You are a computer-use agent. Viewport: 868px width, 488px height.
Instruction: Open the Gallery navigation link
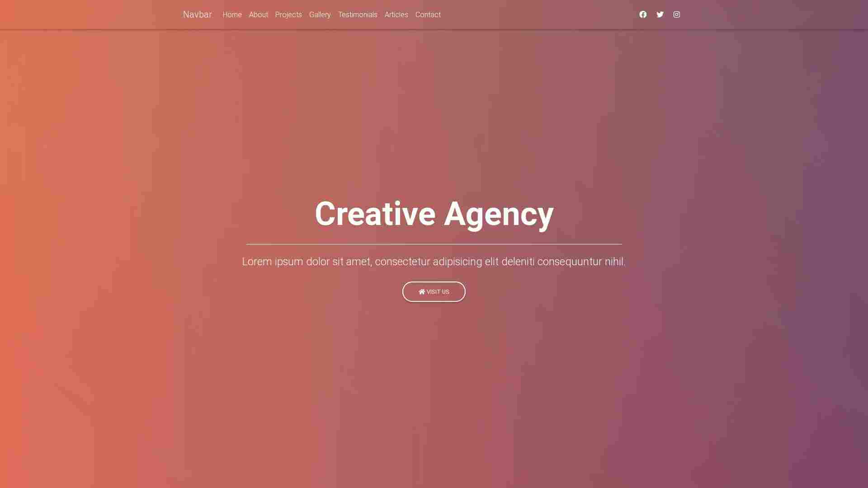tap(320, 14)
